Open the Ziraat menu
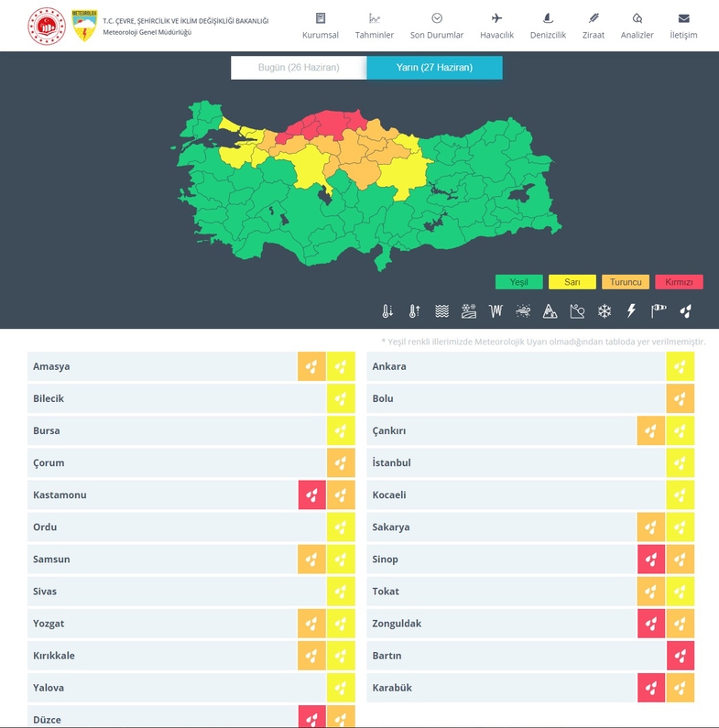This screenshot has height=728, width=719. tap(594, 26)
